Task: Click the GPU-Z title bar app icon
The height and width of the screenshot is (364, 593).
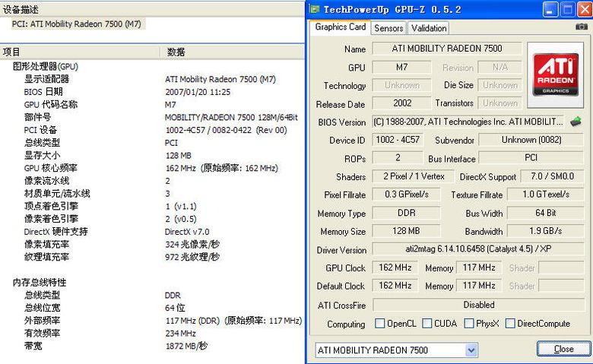Action: tap(314, 9)
